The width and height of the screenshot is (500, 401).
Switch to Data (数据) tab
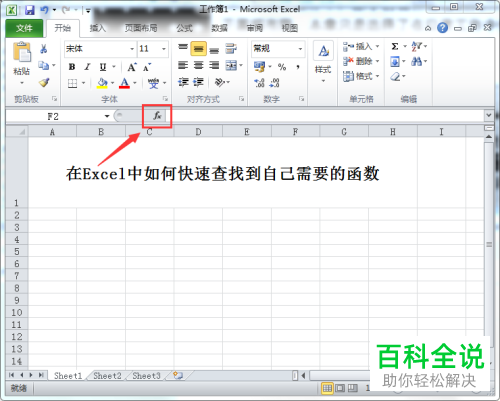pos(219,28)
